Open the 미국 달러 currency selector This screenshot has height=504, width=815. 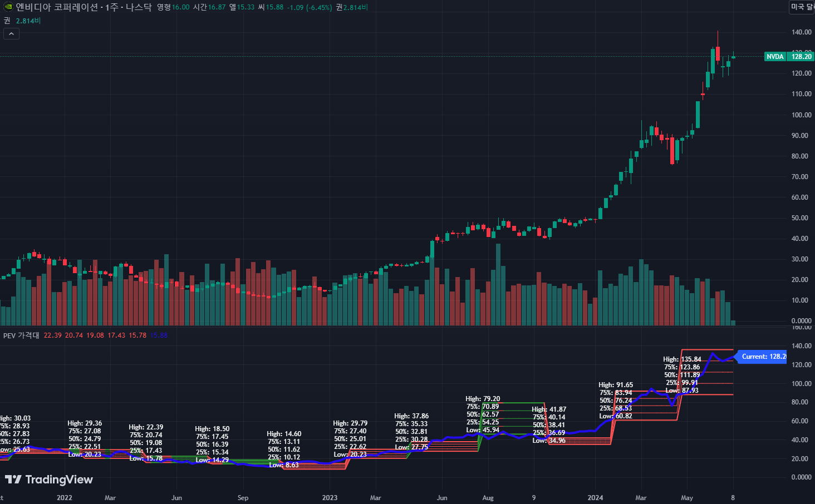tap(802, 7)
